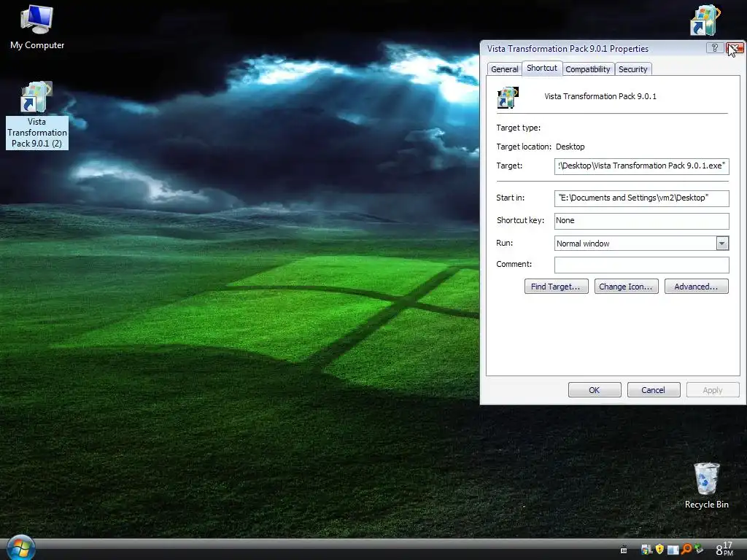Click the Windows flag computer tray icon
This screenshot has height=560, width=747.
tap(646, 549)
